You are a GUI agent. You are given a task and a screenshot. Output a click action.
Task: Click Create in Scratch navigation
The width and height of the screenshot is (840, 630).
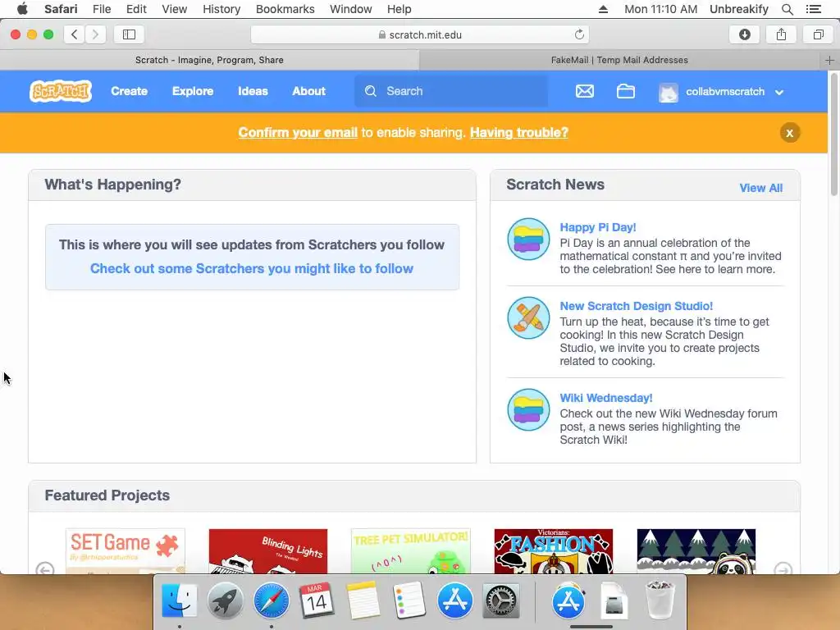[129, 91]
